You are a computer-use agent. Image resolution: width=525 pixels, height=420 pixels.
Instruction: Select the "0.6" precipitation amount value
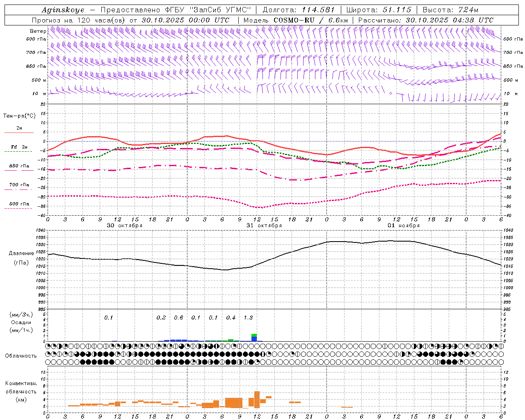click(178, 318)
